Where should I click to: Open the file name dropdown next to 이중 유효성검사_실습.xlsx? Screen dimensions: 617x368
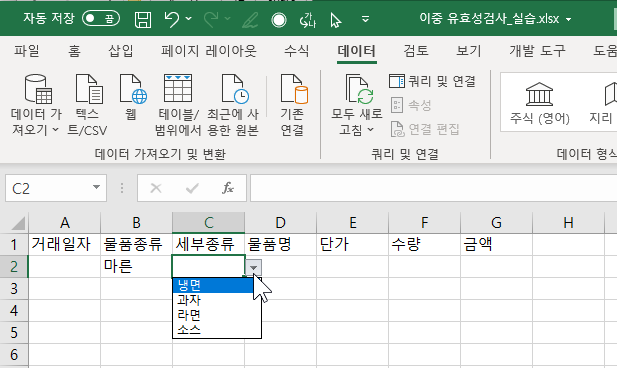569,19
